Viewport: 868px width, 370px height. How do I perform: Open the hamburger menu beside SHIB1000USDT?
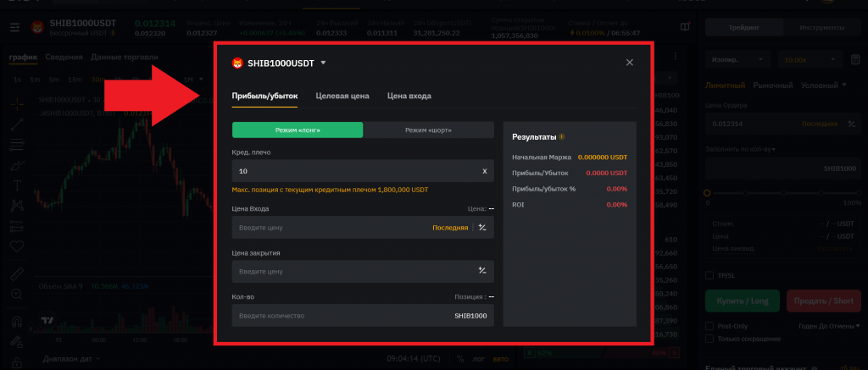[15, 27]
